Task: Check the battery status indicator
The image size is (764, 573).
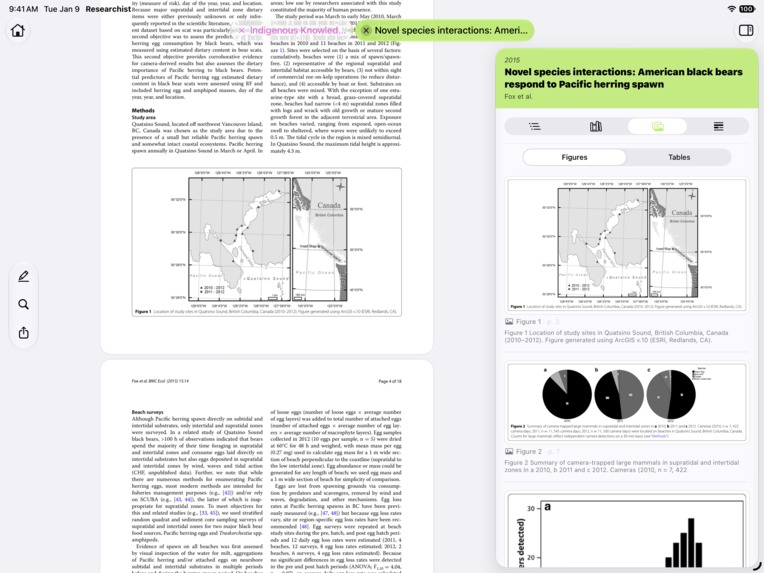Action: pos(747,9)
